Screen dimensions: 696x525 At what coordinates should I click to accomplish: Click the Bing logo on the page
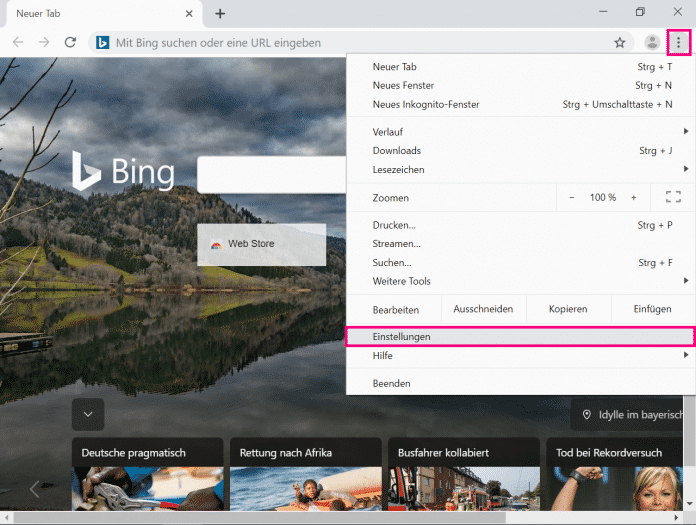click(x=124, y=172)
